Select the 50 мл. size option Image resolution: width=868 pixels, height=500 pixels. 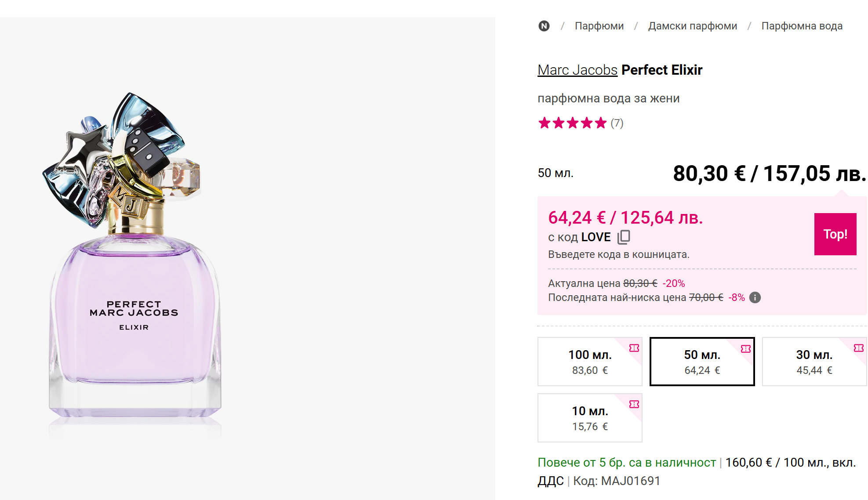pyautogui.click(x=702, y=362)
